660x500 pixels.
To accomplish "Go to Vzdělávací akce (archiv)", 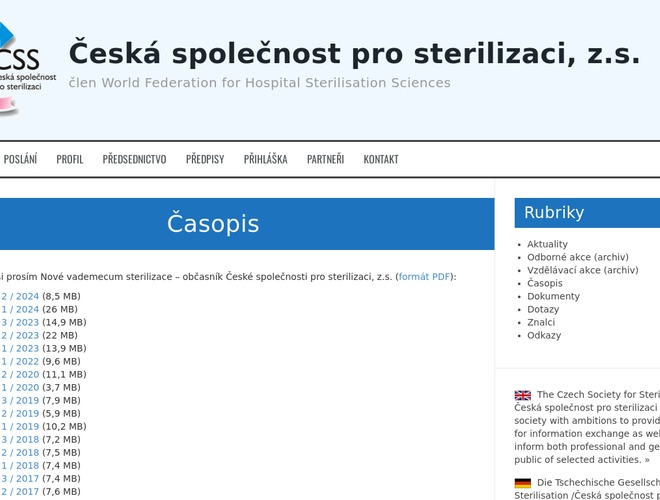I will 582,270.
